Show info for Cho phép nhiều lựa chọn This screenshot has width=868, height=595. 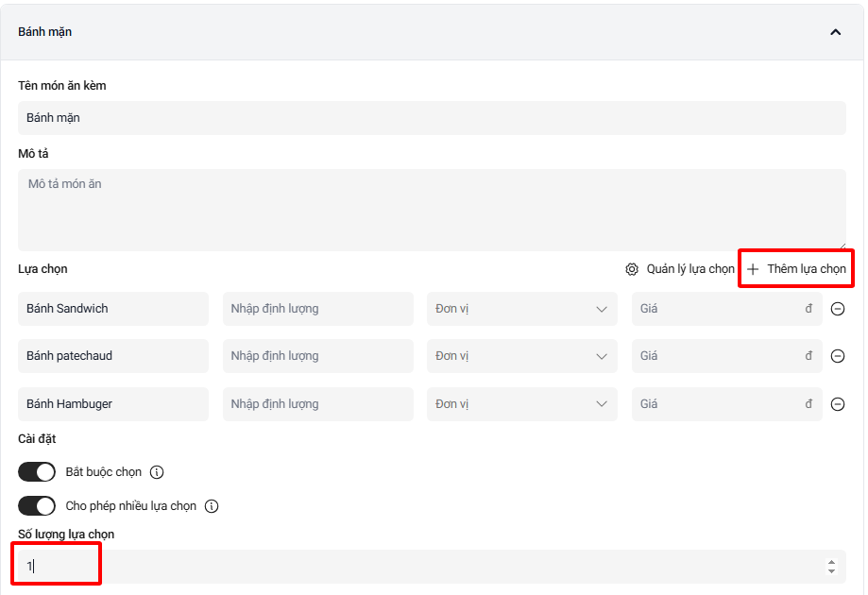212,506
